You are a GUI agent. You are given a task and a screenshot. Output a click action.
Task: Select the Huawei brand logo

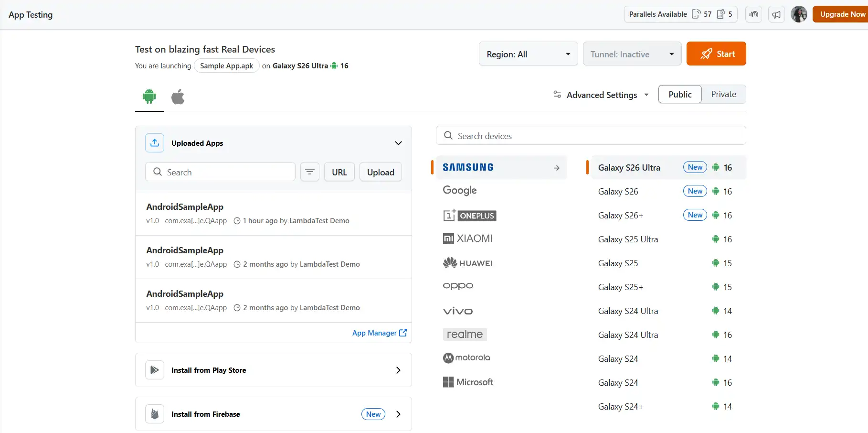pyautogui.click(x=468, y=263)
